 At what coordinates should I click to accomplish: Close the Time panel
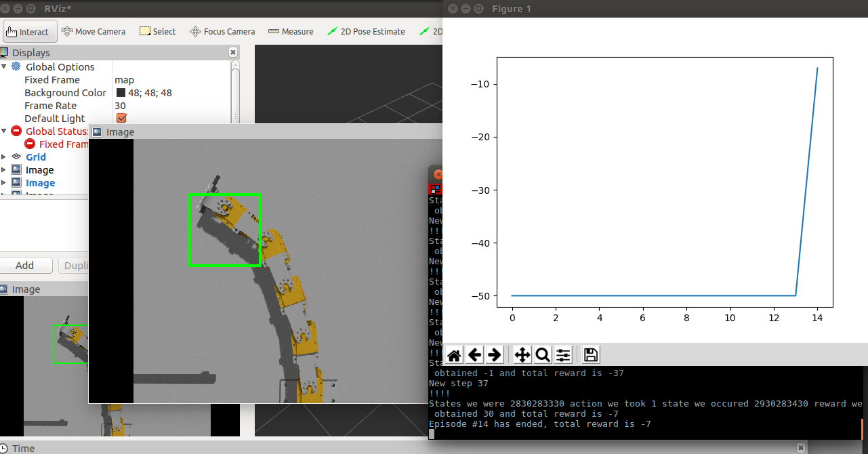(802, 448)
